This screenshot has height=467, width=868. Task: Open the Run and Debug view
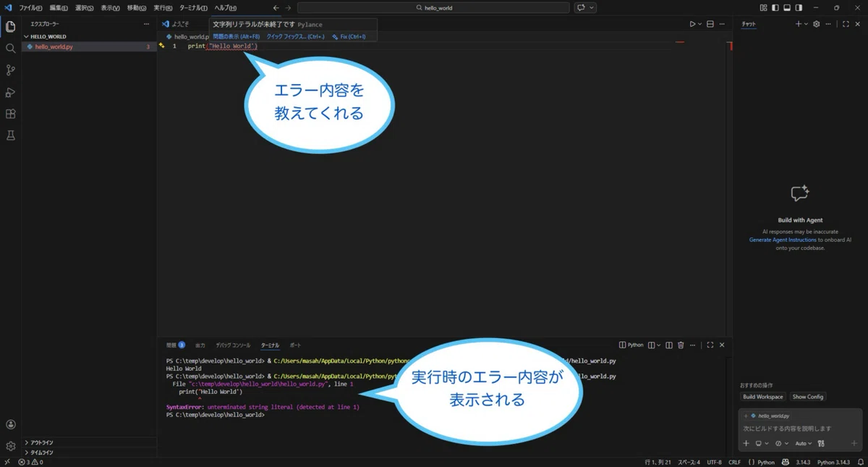tap(10, 92)
